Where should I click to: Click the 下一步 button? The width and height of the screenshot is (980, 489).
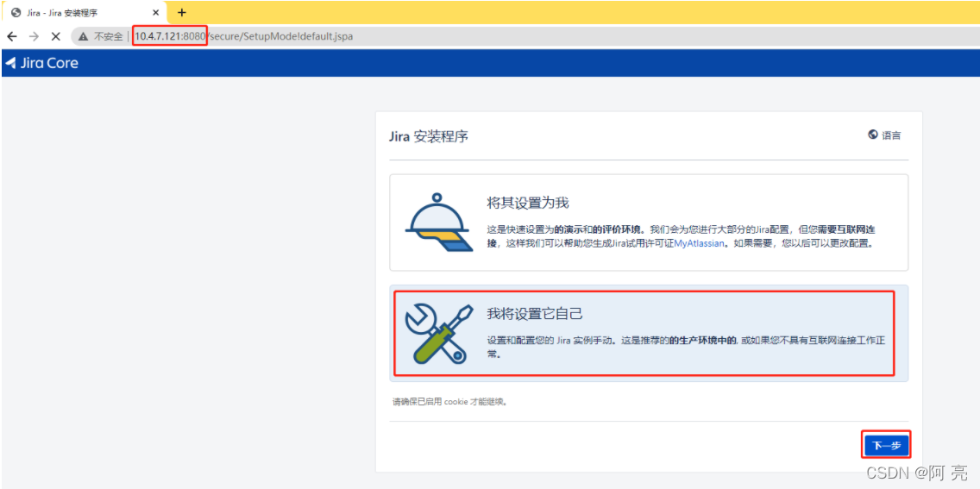(886, 445)
